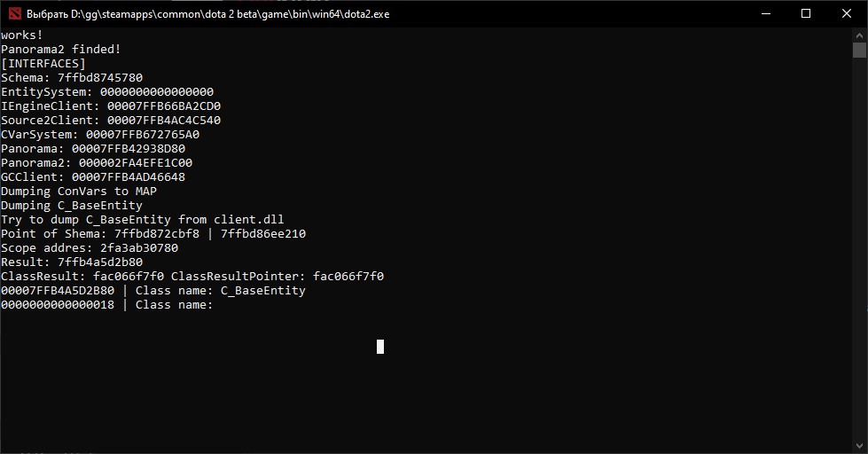Click the Dota 2 icon in title bar
The image size is (868, 454).
tap(14, 14)
